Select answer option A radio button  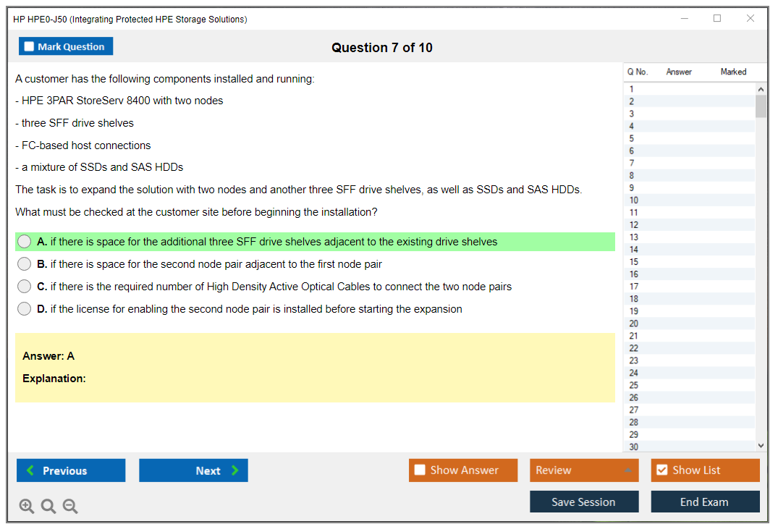(25, 242)
